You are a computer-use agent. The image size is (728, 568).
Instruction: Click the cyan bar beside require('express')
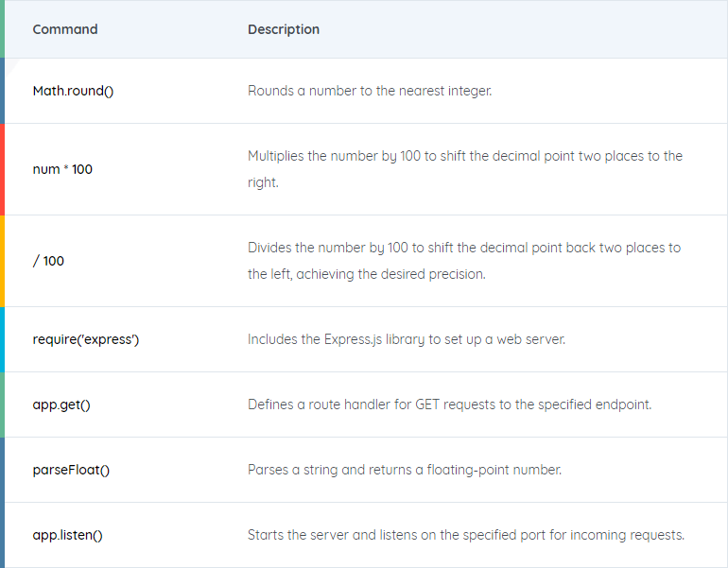pos(3,339)
